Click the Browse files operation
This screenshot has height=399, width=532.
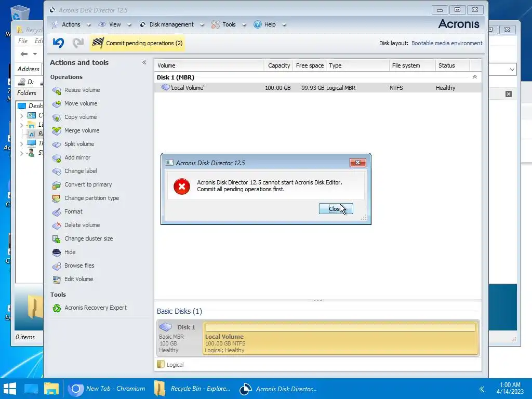point(79,265)
